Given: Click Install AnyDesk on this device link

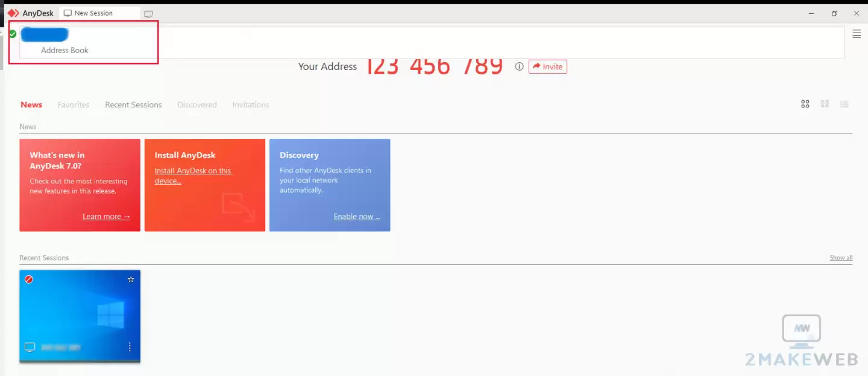Looking at the screenshot, I should tap(193, 176).
